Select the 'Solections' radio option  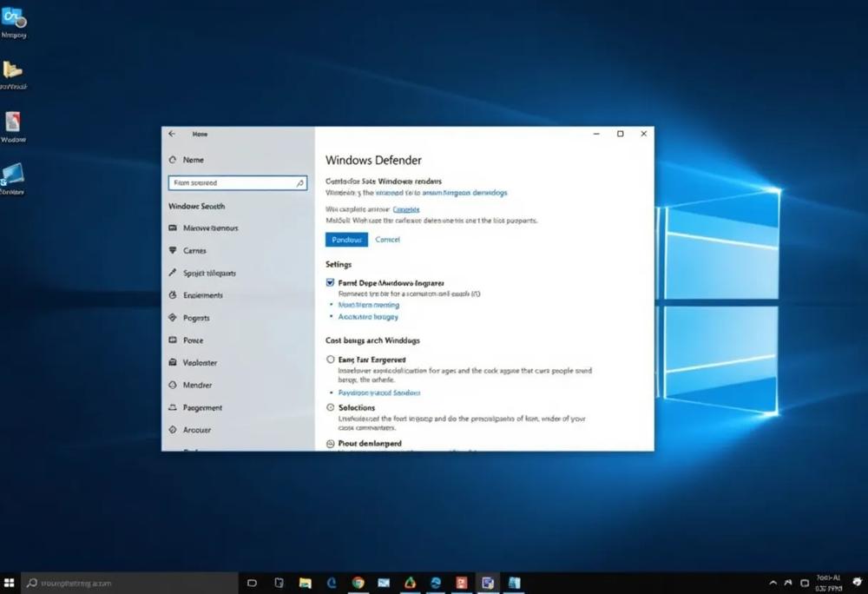click(x=331, y=407)
